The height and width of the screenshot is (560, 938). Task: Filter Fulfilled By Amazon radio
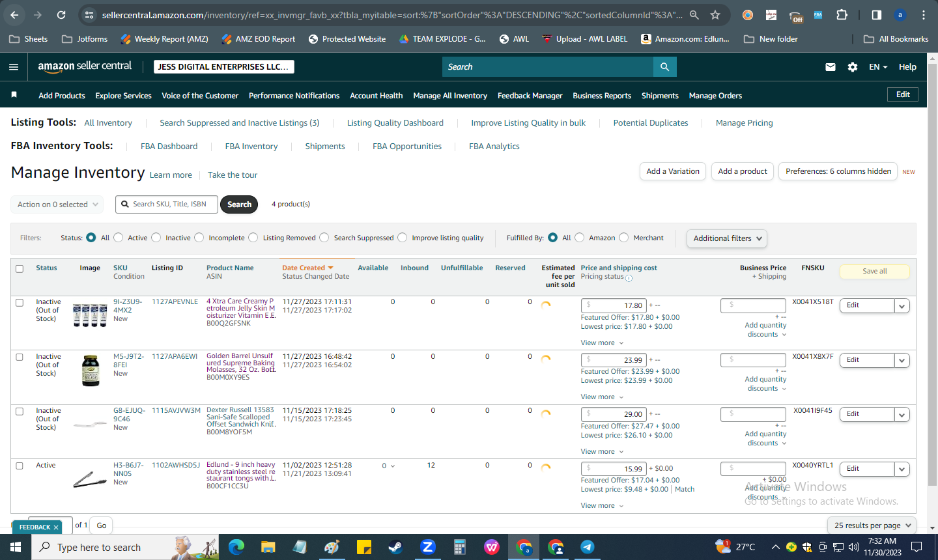click(580, 238)
